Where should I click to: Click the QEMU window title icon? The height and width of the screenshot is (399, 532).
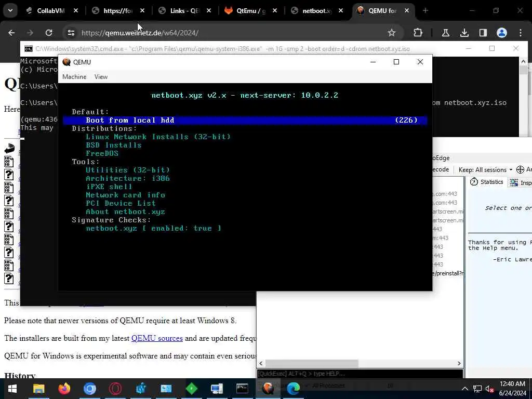[66, 62]
